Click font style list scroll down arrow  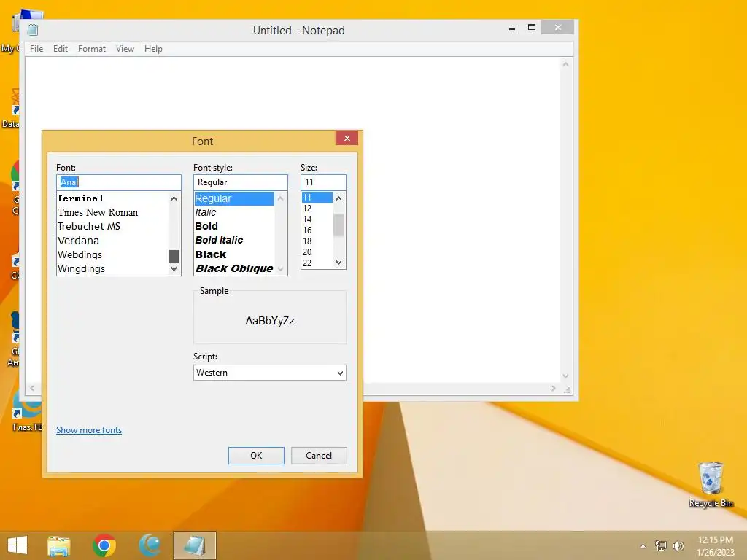[x=281, y=269]
